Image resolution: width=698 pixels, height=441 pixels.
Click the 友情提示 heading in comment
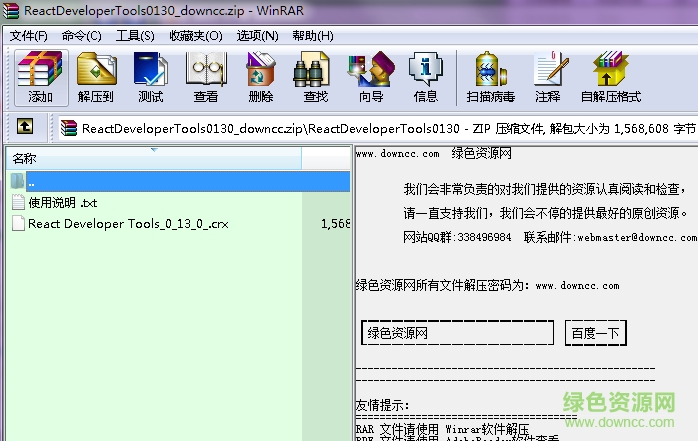pos(382,405)
